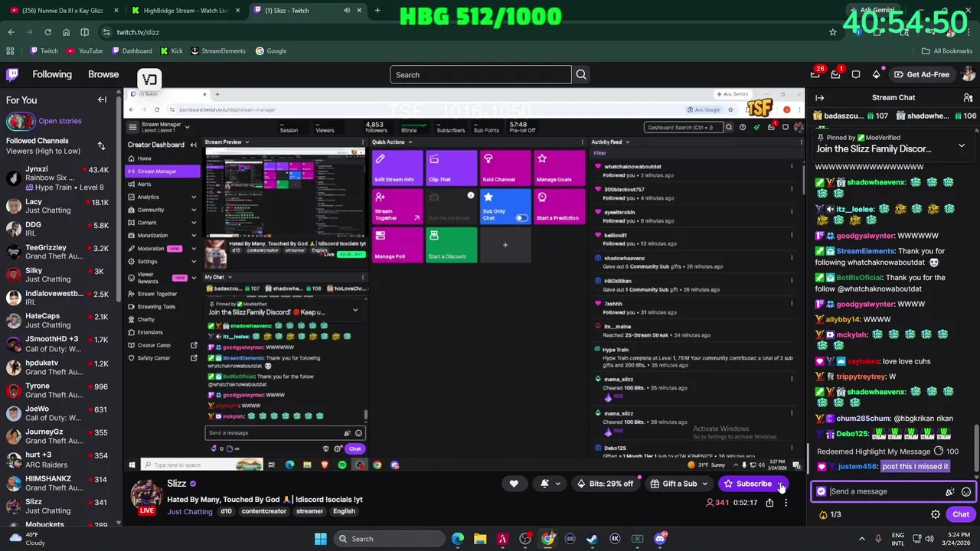Open the StreamElements bookmark
This screenshot has width=980, height=551.
pyautogui.click(x=217, y=51)
